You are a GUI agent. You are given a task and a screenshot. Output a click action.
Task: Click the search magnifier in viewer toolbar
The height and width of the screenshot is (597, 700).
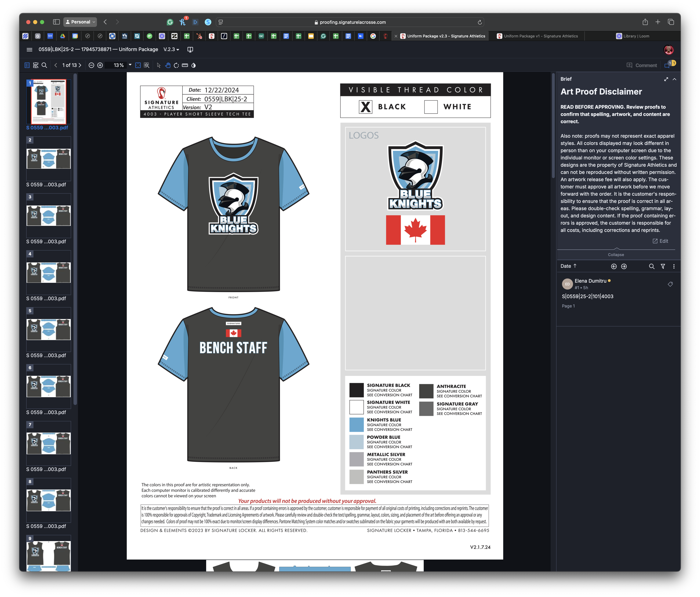[44, 65]
